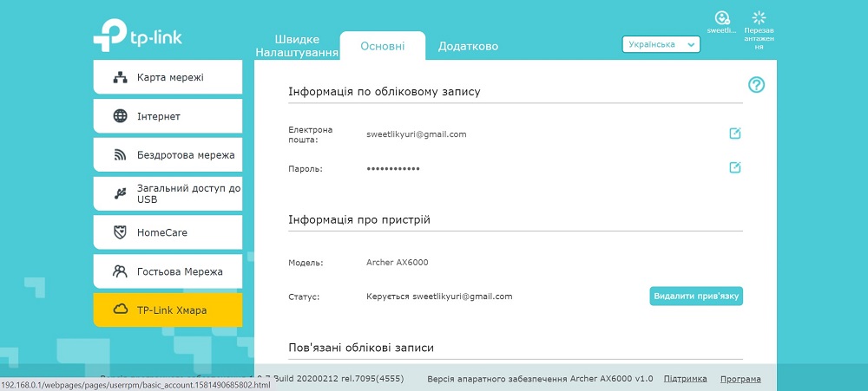Click the guest network people icon
Image resolution: width=868 pixels, height=391 pixels.
point(120,271)
